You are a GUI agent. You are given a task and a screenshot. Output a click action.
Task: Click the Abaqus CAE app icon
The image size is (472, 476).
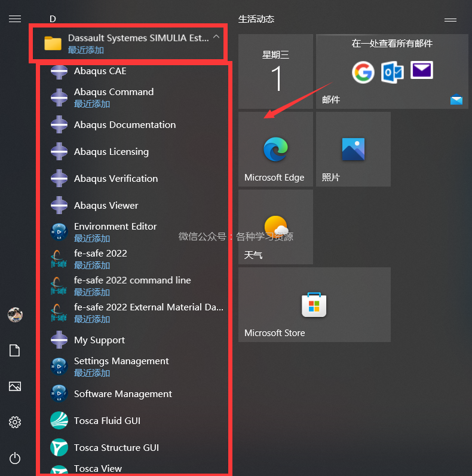59,72
